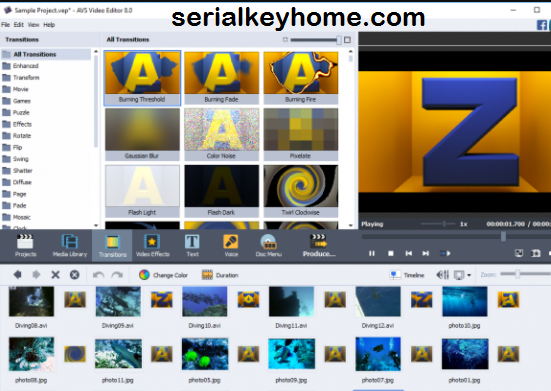Screen dimensions: 551x391
Task: Open the File menu
Action: point(5,25)
